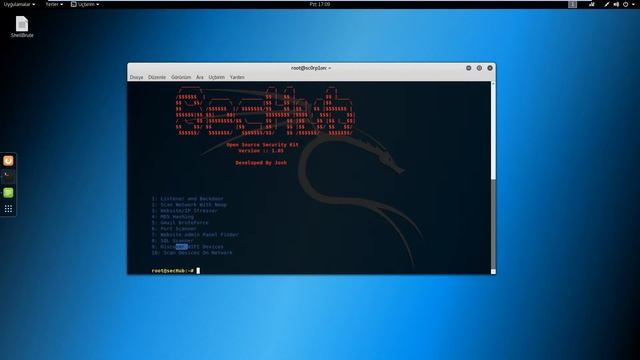
Task: Open the Yerler places menu
Action: 54,4
